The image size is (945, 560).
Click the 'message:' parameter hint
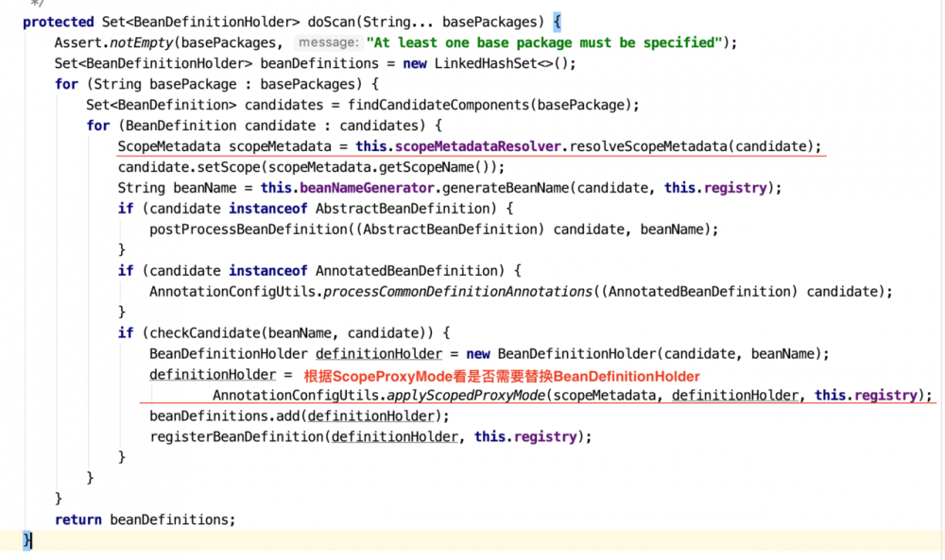[329, 42]
